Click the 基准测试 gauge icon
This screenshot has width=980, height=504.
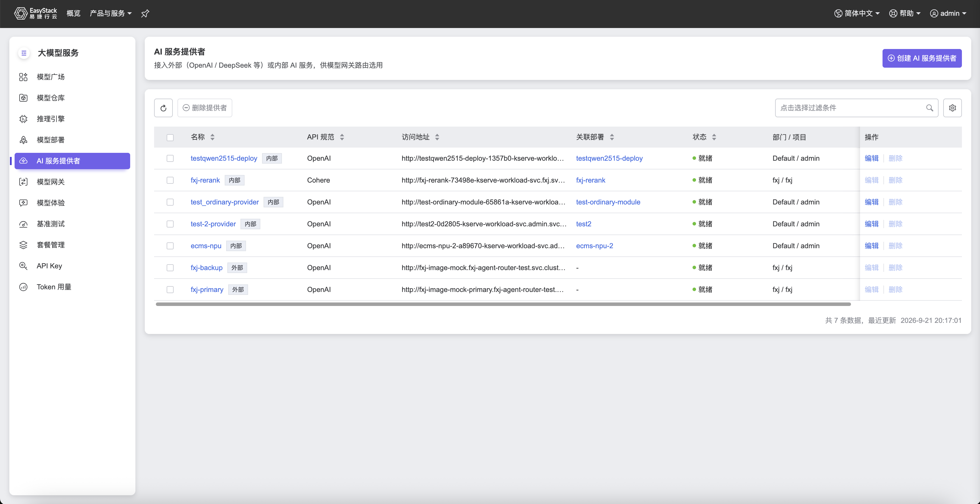[23, 224]
